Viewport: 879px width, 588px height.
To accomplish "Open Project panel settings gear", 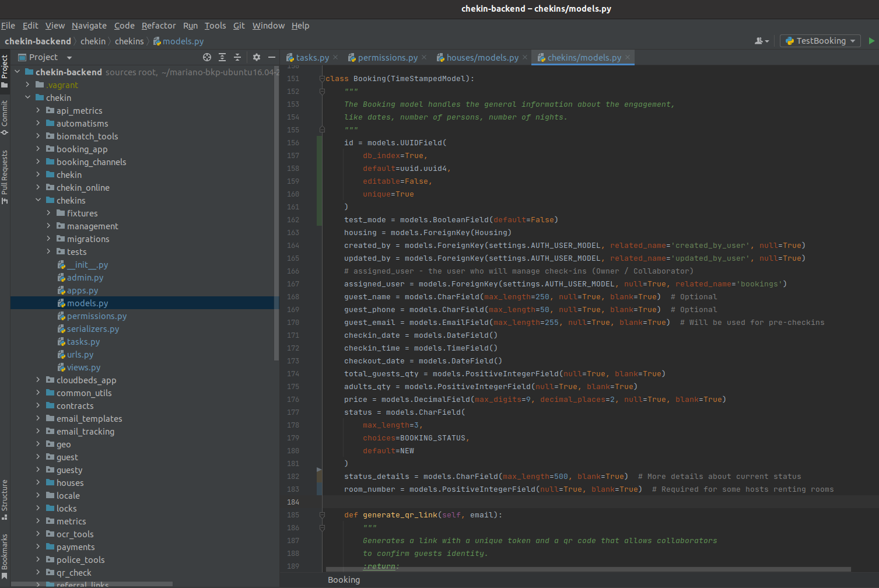I will (257, 57).
